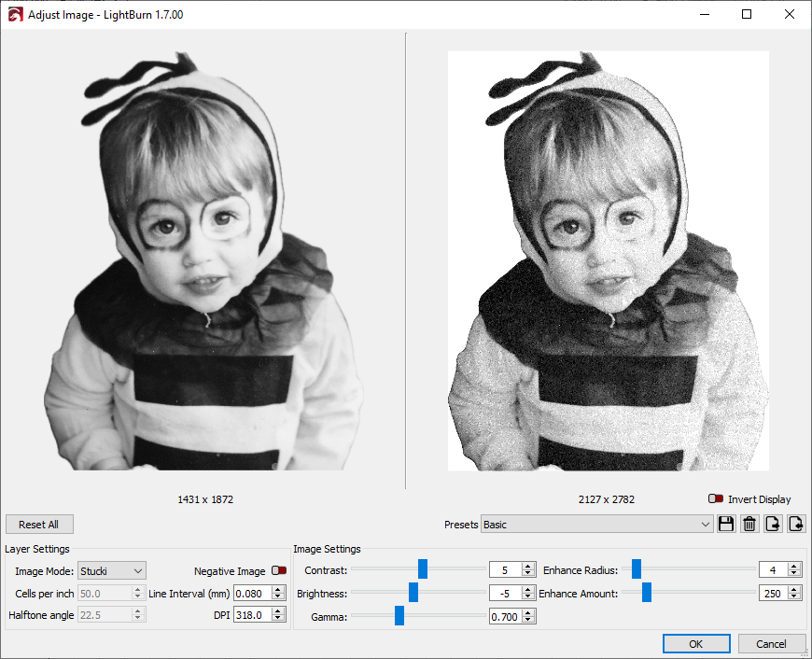Enable the Invert Display toggle

point(717,498)
